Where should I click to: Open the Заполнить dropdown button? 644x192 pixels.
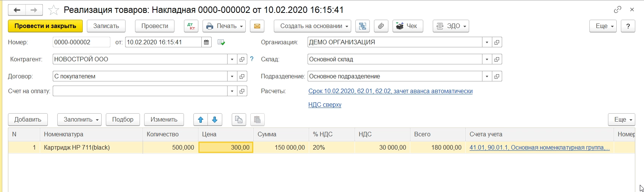tap(79, 120)
